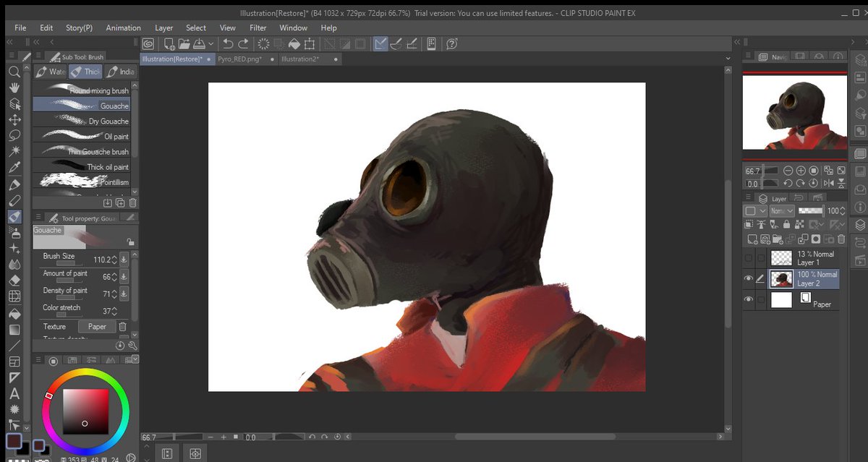The image size is (868, 462).
Task: Create a new raster layer
Action: [752, 239]
